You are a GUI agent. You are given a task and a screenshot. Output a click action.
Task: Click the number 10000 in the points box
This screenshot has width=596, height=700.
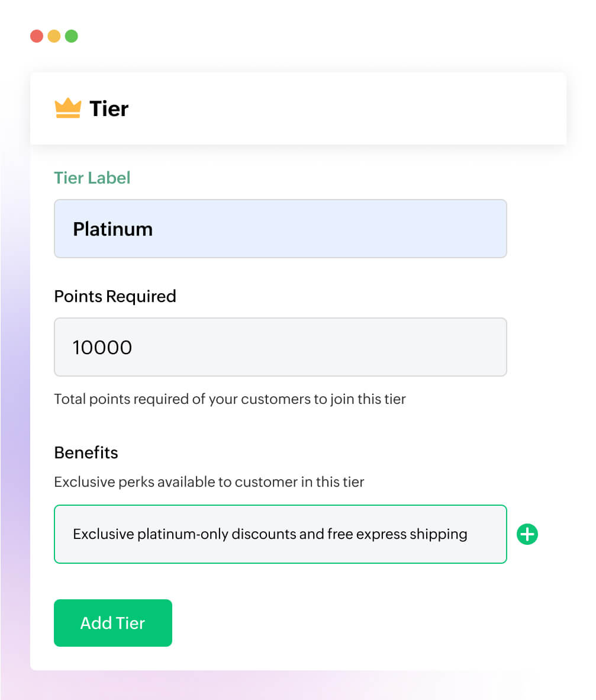(102, 347)
